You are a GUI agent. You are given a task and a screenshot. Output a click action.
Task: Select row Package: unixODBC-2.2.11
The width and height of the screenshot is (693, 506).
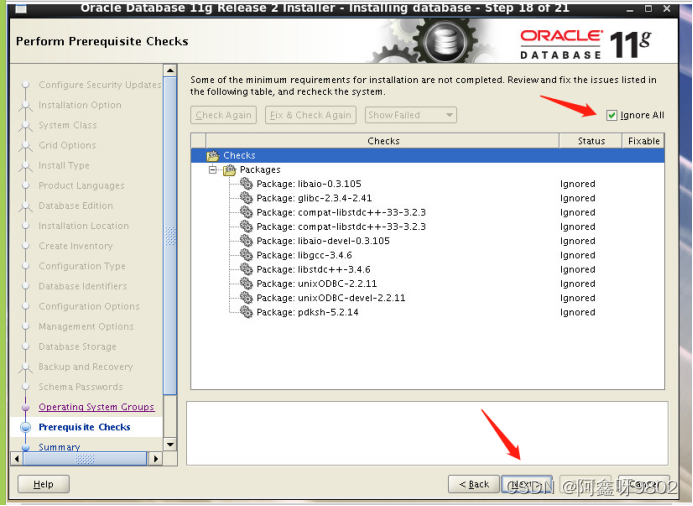click(x=427, y=284)
